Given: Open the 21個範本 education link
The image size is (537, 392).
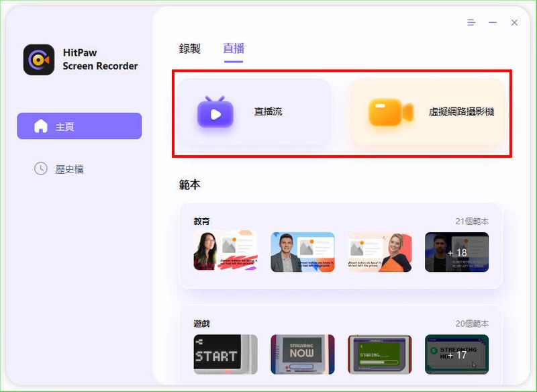Looking at the screenshot, I should [x=472, y=222].
